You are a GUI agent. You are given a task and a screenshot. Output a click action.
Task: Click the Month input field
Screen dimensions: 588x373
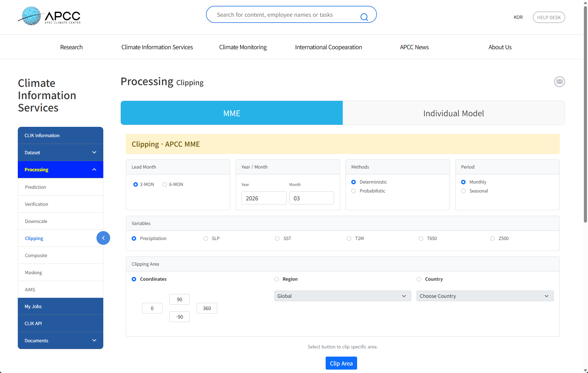[x=312, y=198]
